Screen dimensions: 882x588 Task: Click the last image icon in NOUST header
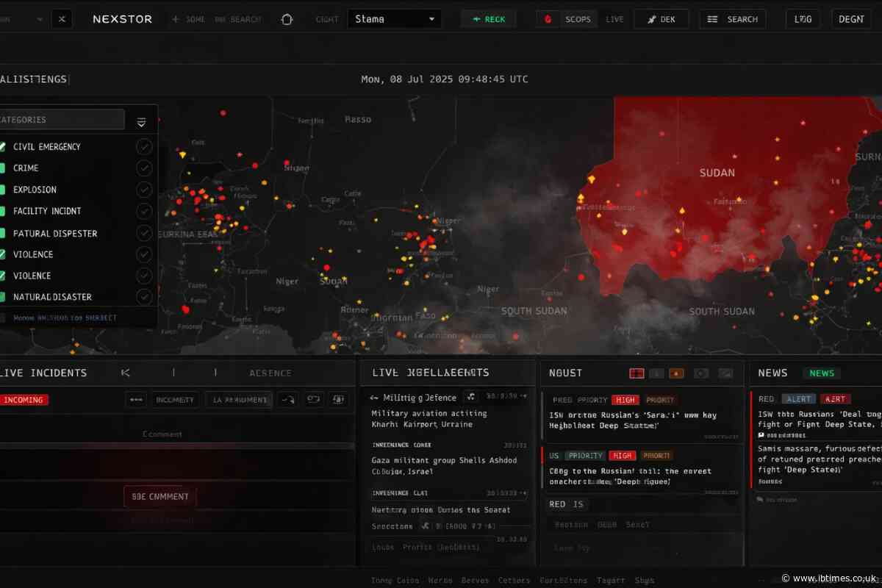coord(725,373)
